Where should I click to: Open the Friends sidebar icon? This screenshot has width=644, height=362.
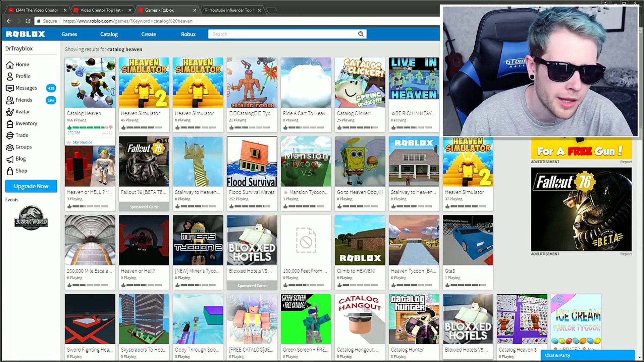point(10,100)
